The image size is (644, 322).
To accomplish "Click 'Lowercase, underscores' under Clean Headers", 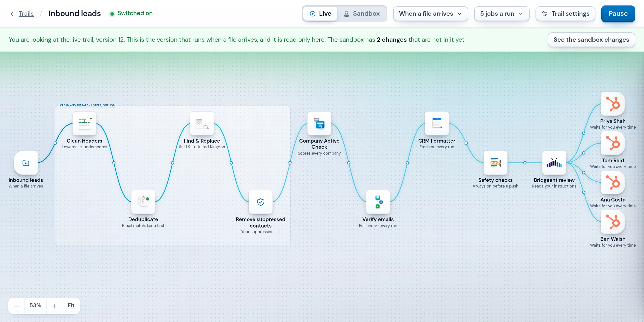I will click(84, 147).
